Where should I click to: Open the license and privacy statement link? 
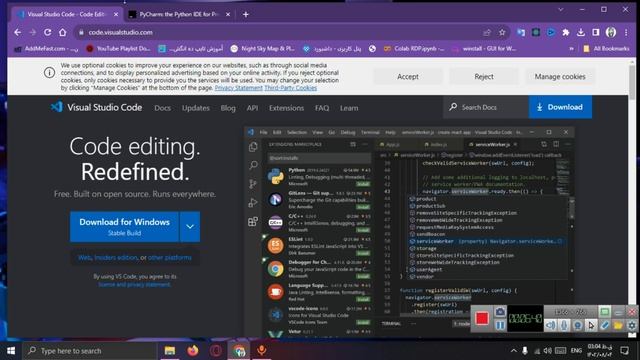(x=135, y=284)
